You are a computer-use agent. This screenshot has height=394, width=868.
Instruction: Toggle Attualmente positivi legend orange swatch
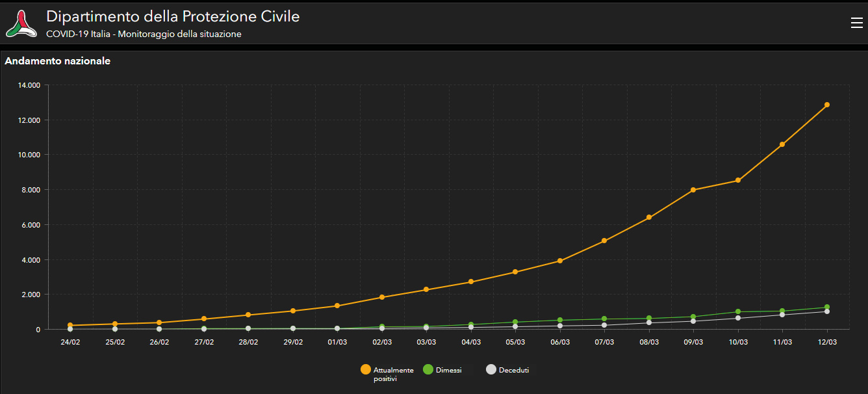point(366,370)
